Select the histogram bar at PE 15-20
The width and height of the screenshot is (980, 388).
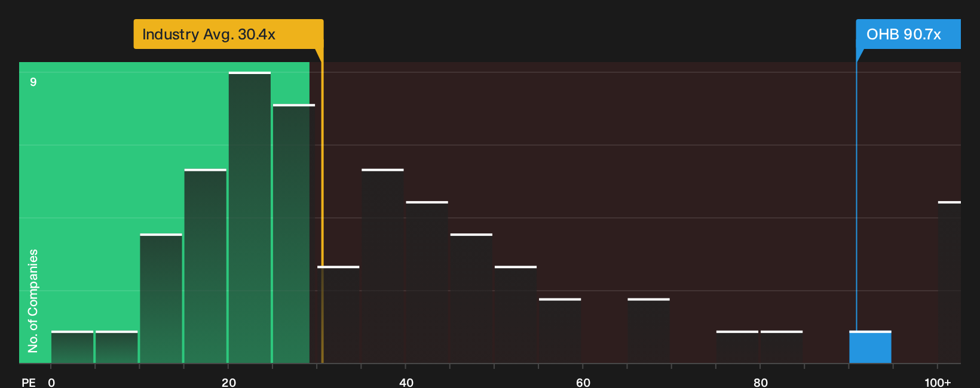206,266
